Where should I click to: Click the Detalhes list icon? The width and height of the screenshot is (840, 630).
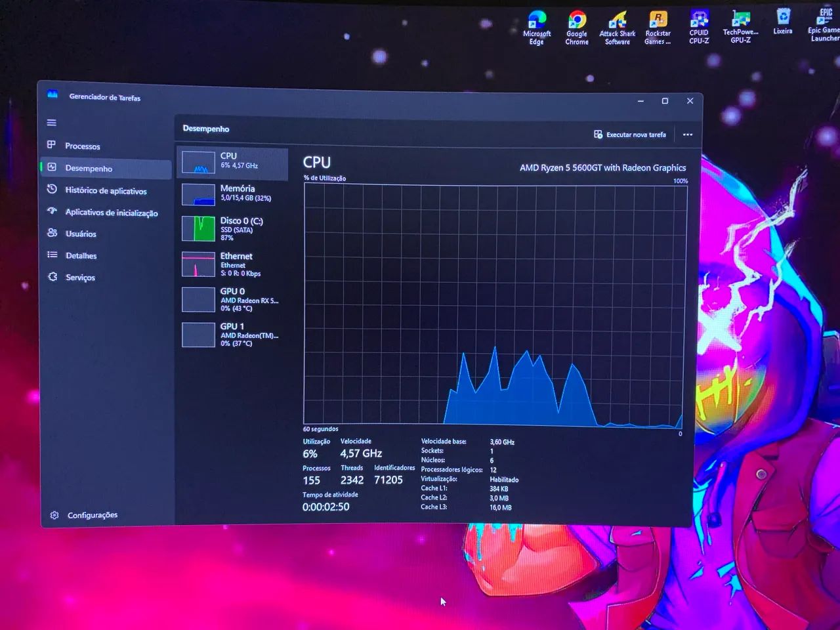(x=52, y=255)
